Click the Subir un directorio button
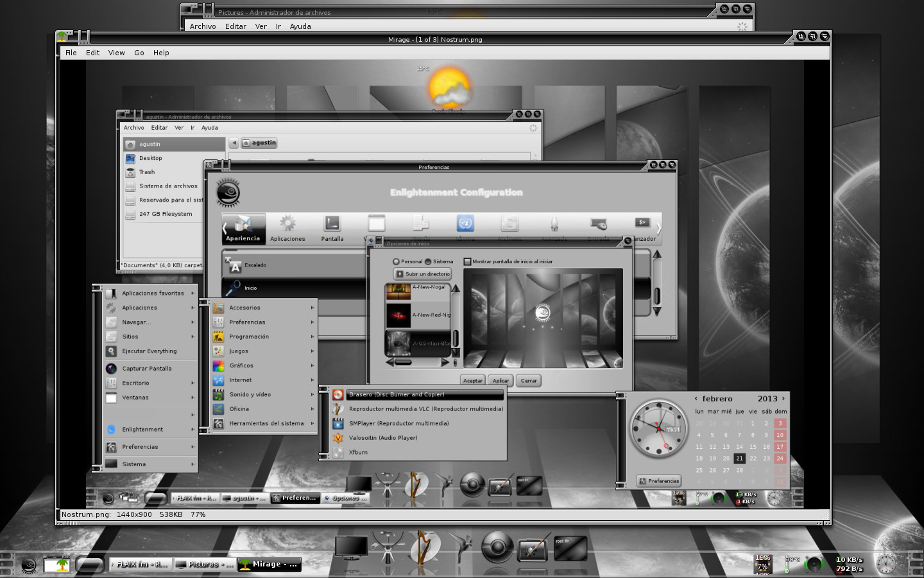 click(422, 274)
